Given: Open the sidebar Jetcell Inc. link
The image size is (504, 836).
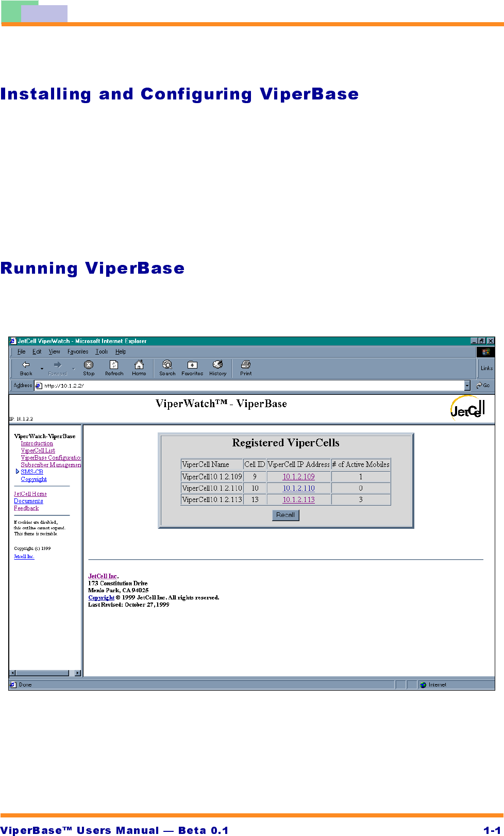Looking at the screenshot, I should click(24, 557).
